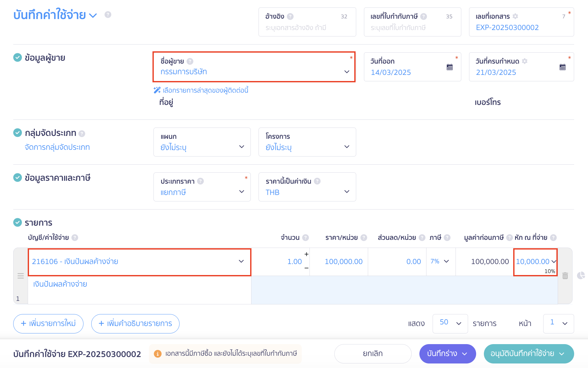Click the gear icon next to เลขที่เอกสาร

[515, 16]
